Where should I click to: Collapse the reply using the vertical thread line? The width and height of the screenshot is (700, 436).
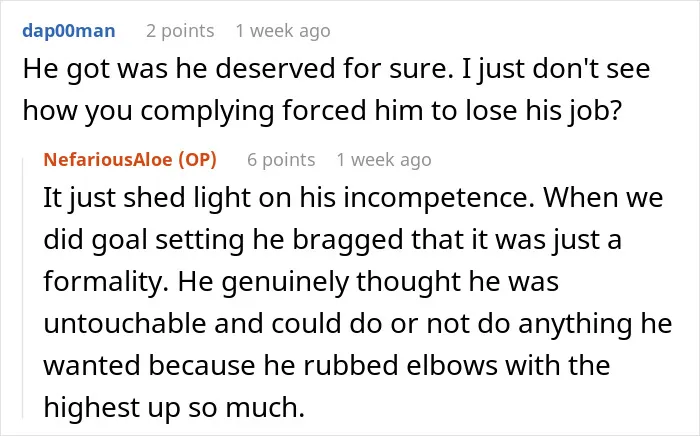coord(23,288)
